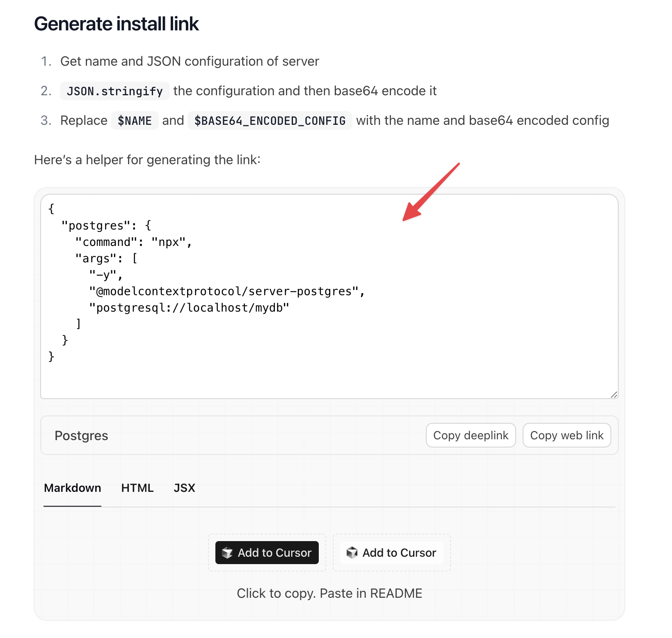
Task: Click the $NAME inline code token
Action: (x=135, y=121)
